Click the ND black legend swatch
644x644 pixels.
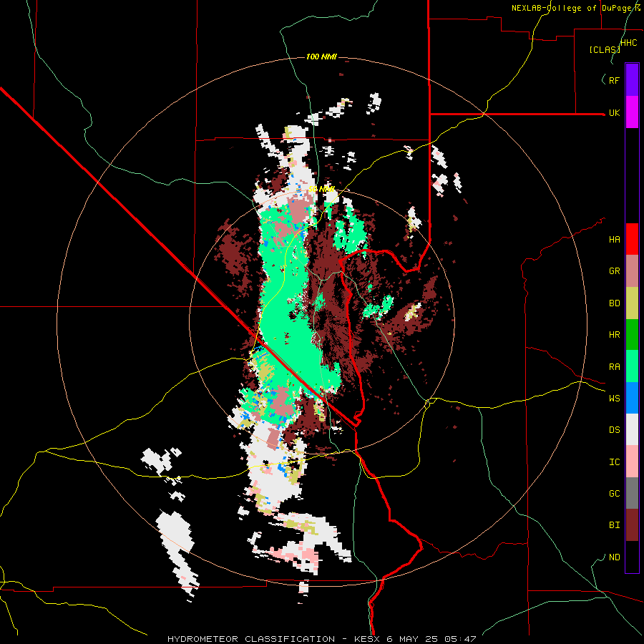(x=632, y=557)
